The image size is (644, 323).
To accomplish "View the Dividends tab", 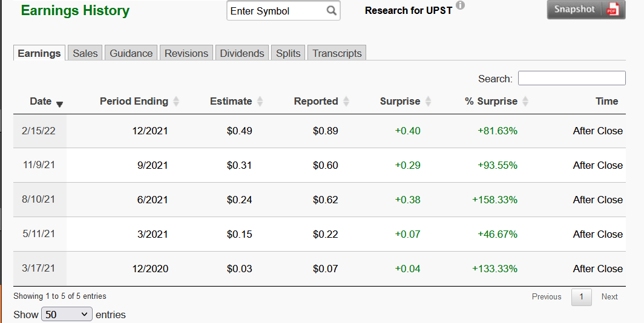I will [242, 53].
